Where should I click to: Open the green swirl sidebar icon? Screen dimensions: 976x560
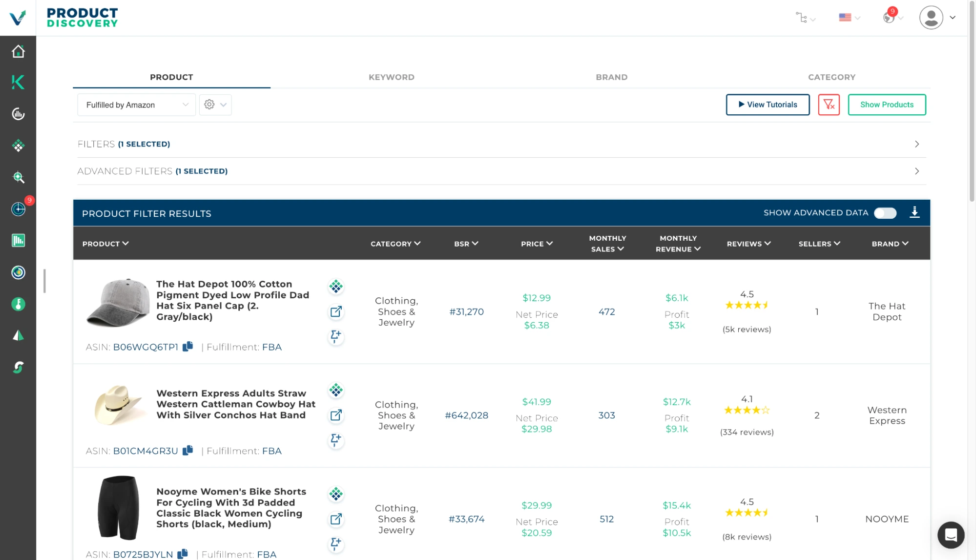(x=18, y=367)
